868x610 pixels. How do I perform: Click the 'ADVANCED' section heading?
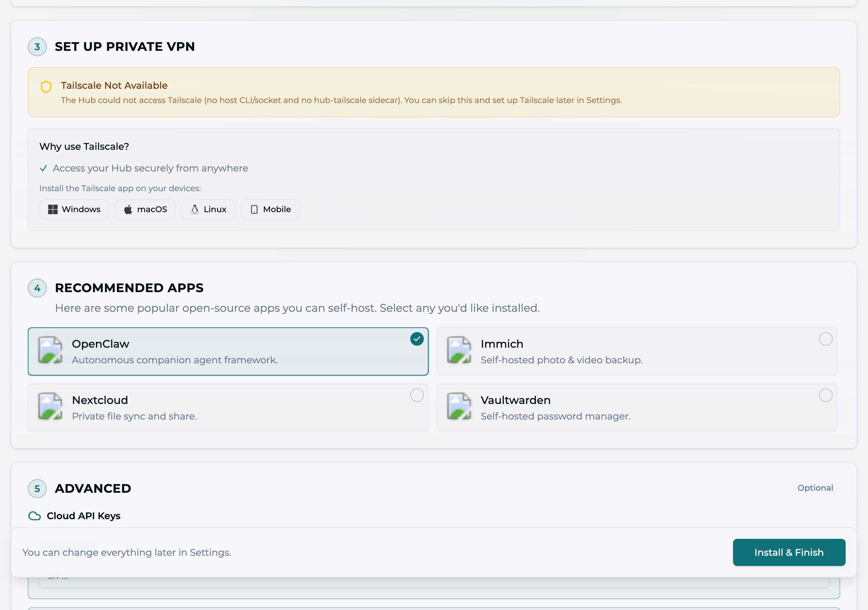tap(93, 489)
